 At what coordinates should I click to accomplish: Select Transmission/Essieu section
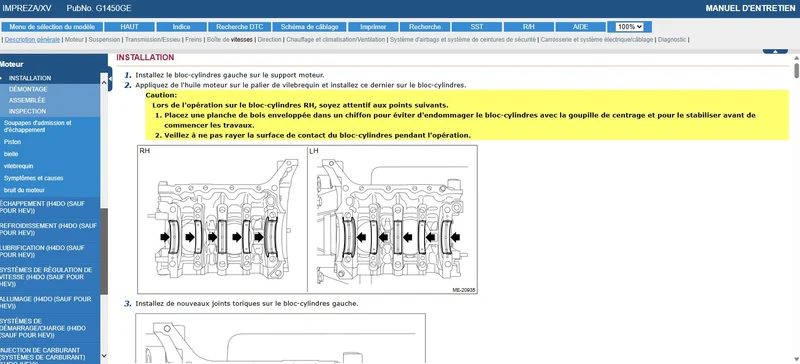[x=153, y=40]
